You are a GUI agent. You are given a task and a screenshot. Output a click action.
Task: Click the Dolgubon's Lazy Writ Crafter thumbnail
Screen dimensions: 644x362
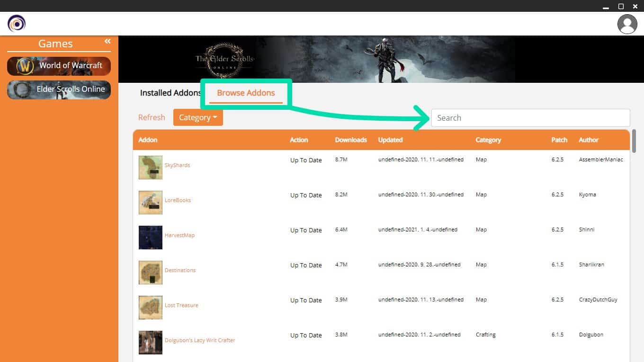151,343
